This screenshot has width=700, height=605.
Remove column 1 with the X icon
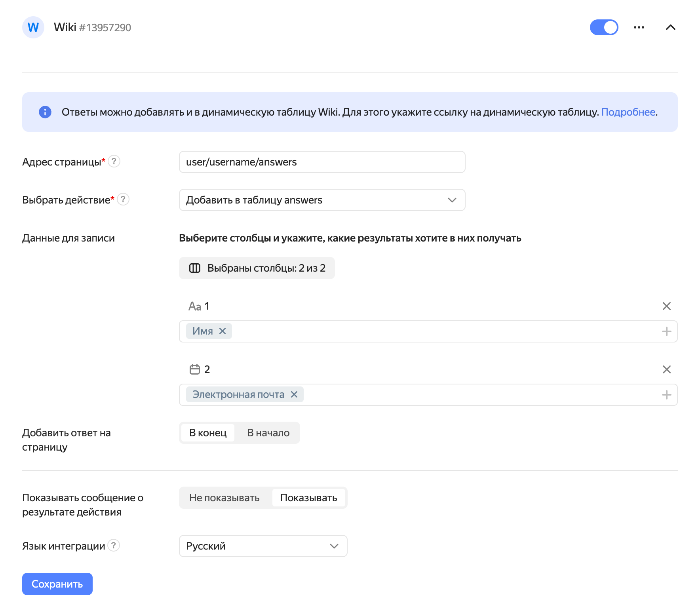(x=666, y=306)
